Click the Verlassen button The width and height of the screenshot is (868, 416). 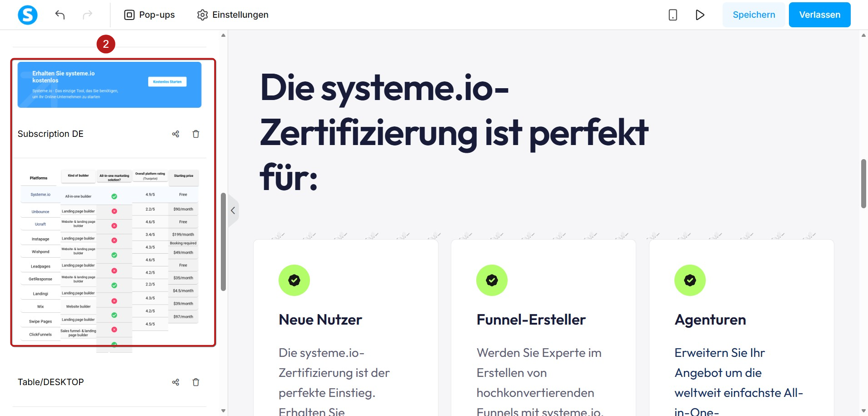pyautogui.click(x=820, y=15)
